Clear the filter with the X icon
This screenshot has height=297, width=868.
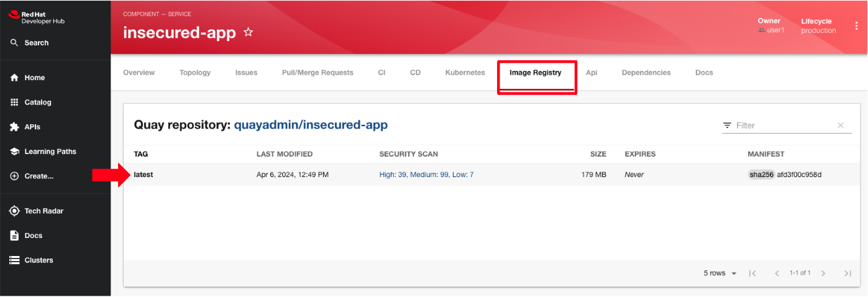pos(841,126)
